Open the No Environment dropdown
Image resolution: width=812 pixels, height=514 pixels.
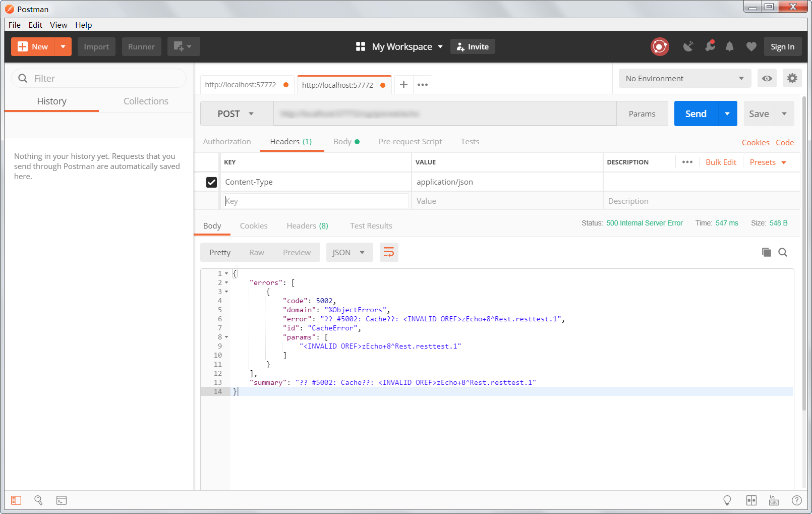click(685, 79)
